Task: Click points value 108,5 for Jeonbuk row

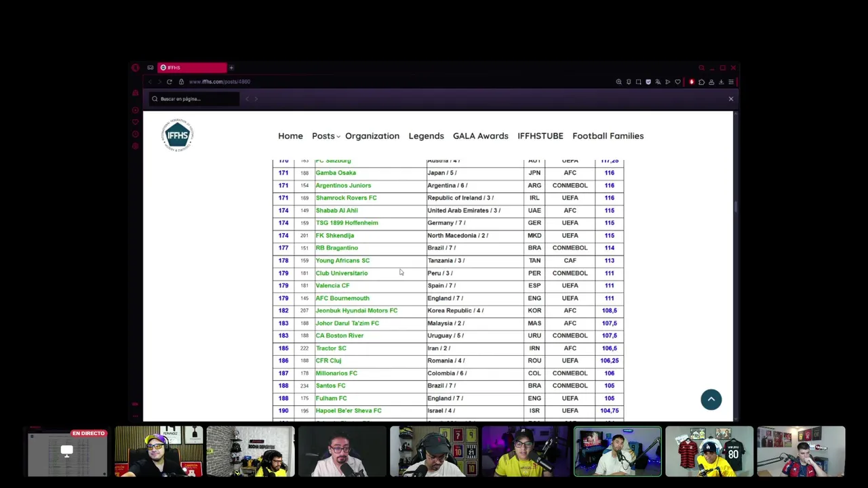Action: click(x=609, y=310)
